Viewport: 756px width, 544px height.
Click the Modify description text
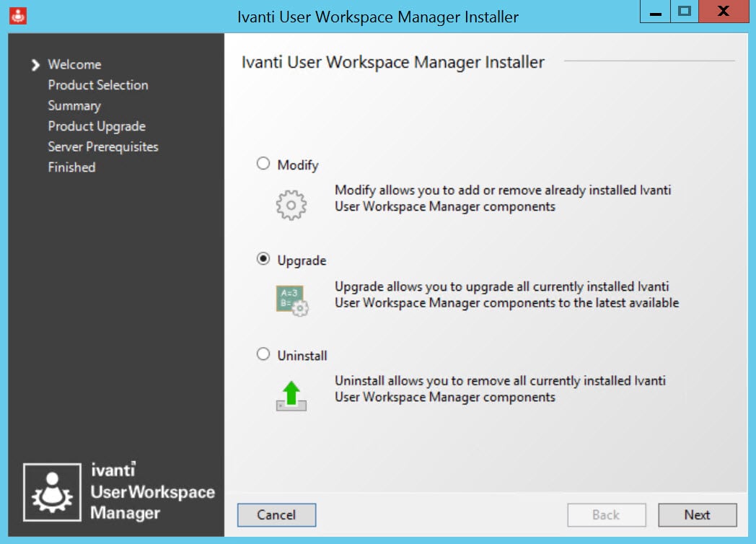pos(503,198)
